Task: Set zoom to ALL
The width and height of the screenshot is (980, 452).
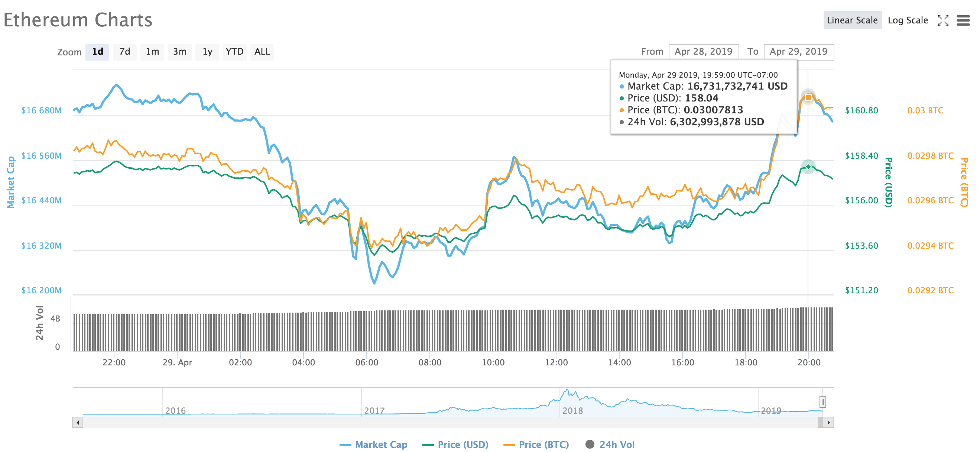Action: (262, 52)
